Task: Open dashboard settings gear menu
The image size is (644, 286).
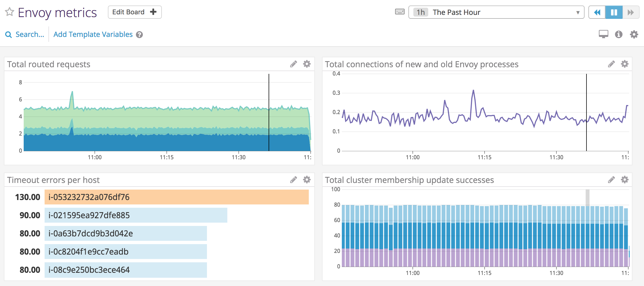Action: [634, 34]
